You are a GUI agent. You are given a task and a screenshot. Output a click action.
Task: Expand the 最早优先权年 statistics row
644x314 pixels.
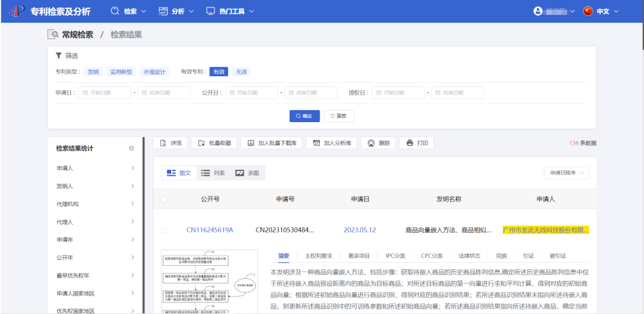pos(95,275)
